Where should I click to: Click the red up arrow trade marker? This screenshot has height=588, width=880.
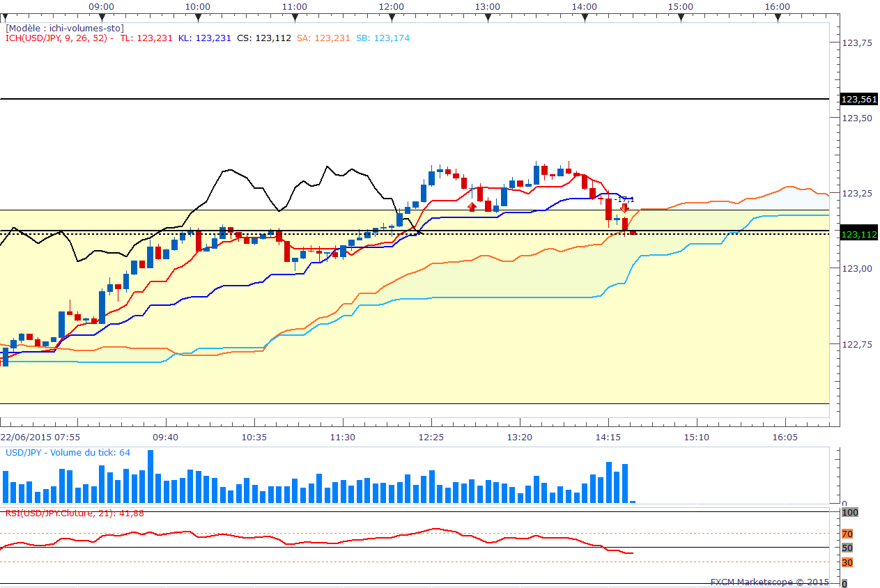point(472,207)
